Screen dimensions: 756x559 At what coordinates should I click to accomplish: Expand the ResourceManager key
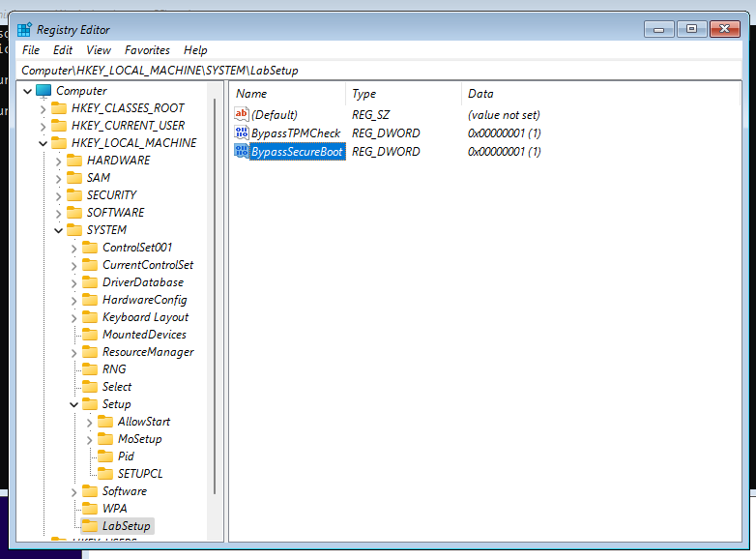click(73, 353)
